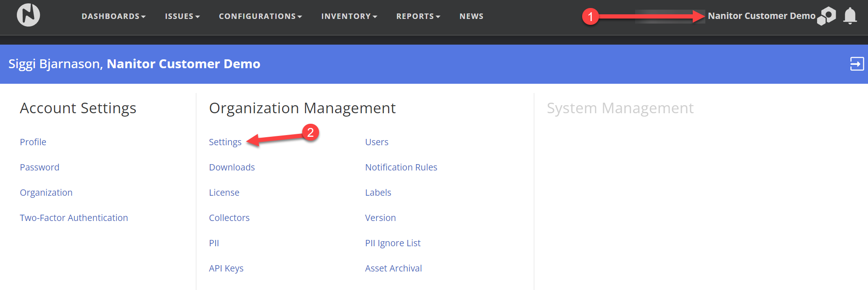Click the Organization Management heading
Screen dimensions: 868x290
302,109
